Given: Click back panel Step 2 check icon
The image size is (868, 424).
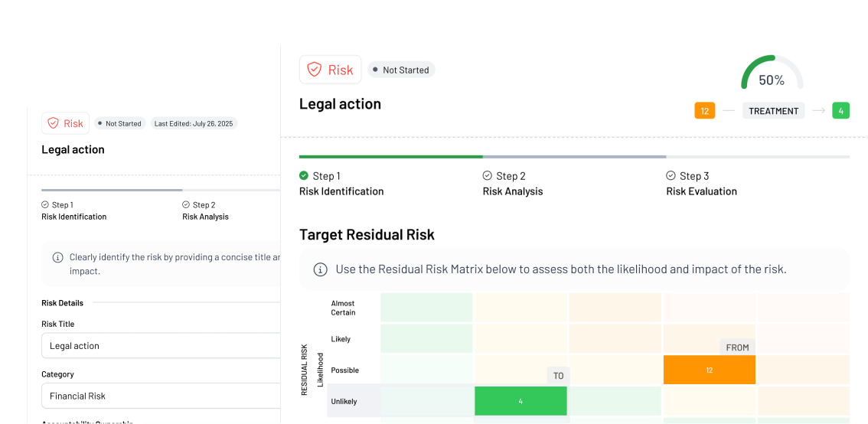Looking at the screenshot, I should 186,205.
